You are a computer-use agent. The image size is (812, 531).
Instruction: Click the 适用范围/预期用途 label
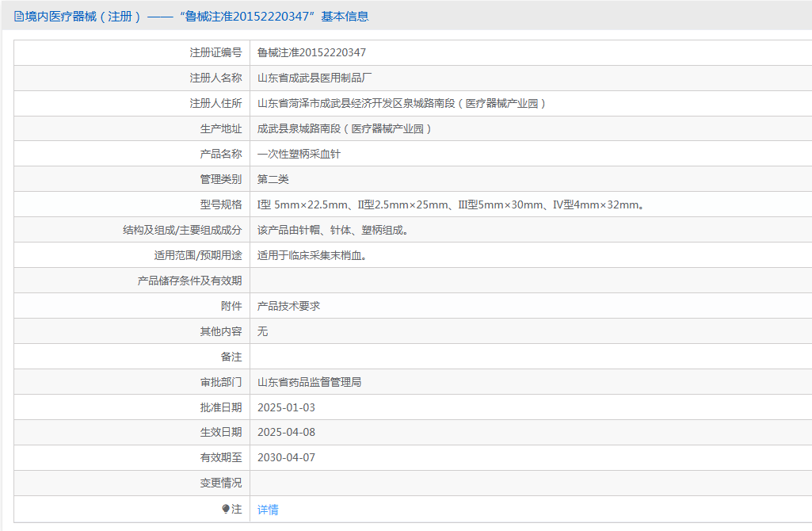coord(198,255)
